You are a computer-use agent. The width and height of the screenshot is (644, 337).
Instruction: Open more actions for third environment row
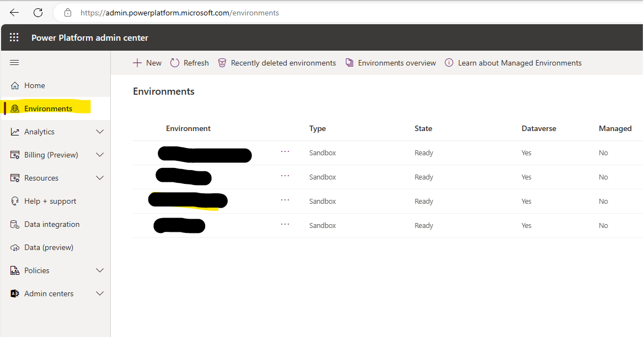pos(285,200)
